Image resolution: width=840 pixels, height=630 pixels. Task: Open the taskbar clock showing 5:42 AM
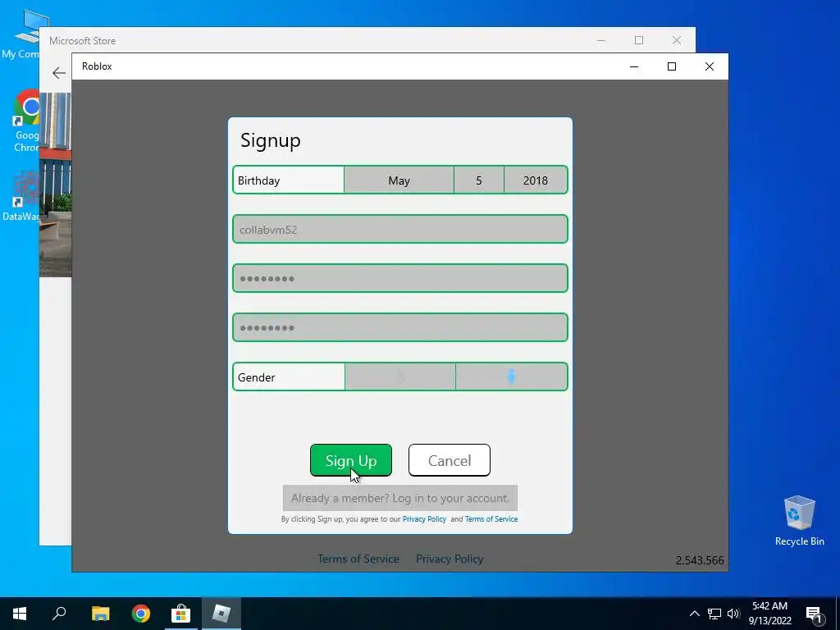(769, 614)
